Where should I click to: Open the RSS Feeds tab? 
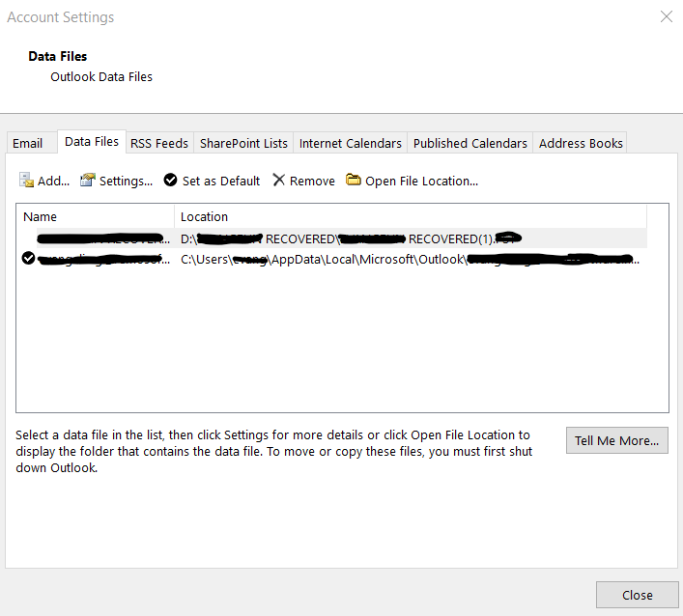(159, 143)
